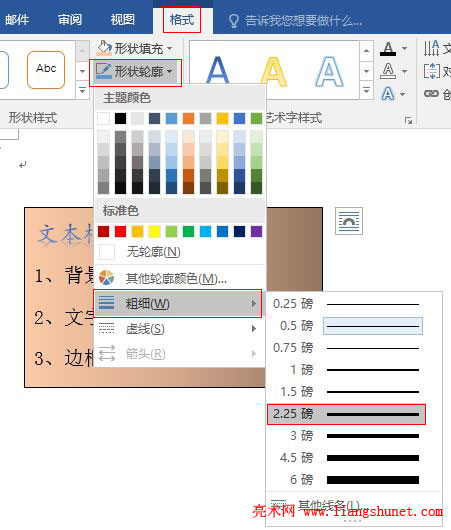
Task: Apply the orange Abc shape style
Action: pyautogui.click(x=46, y=70)
